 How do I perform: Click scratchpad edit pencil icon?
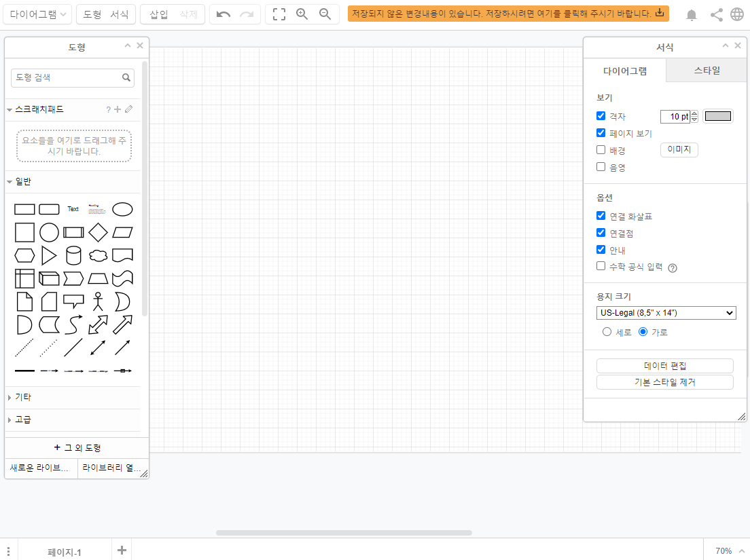click(x=128, y=109)
